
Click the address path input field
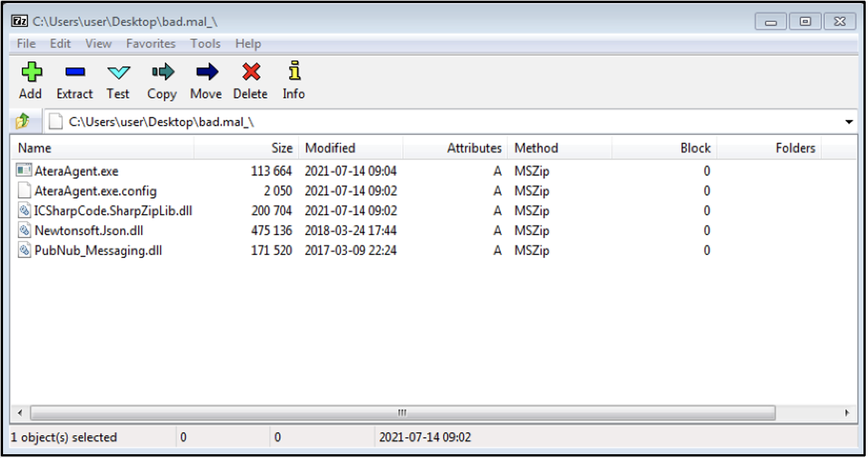(450, 121)
